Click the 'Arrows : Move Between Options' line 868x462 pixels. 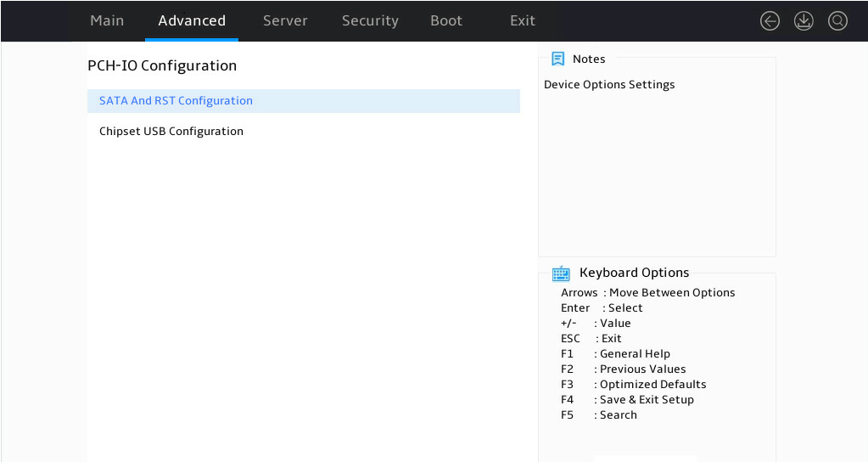(x=647, y=292)
